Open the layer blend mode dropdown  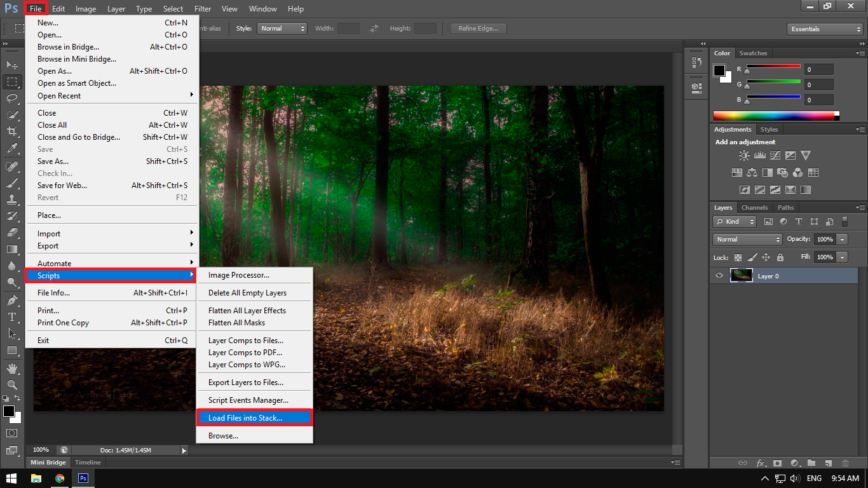point(747,240)
